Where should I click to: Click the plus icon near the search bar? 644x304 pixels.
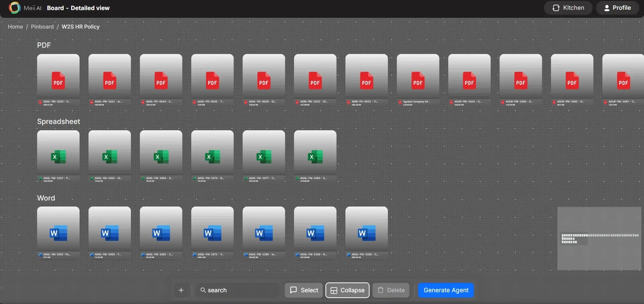pyautogui.click(x=181, y=290)
